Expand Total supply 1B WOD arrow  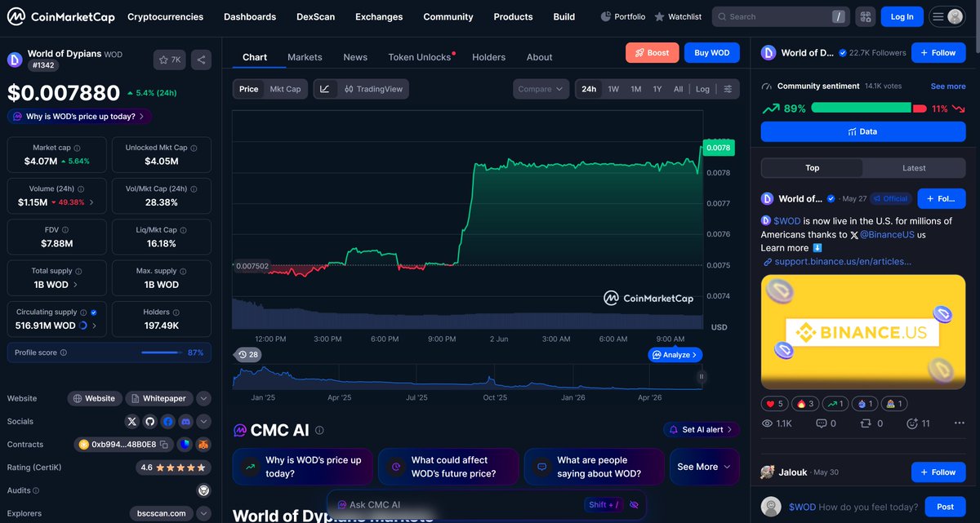tap(76, 285)
